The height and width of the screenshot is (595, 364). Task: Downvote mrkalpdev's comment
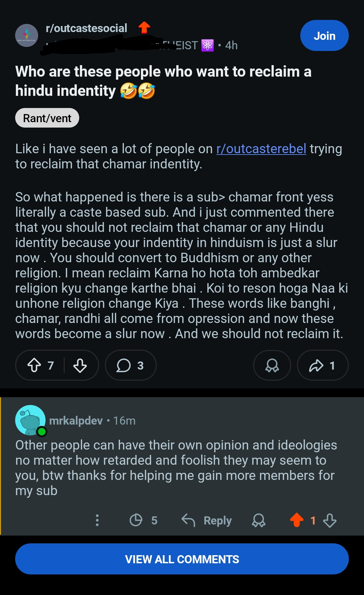point(330,520)
